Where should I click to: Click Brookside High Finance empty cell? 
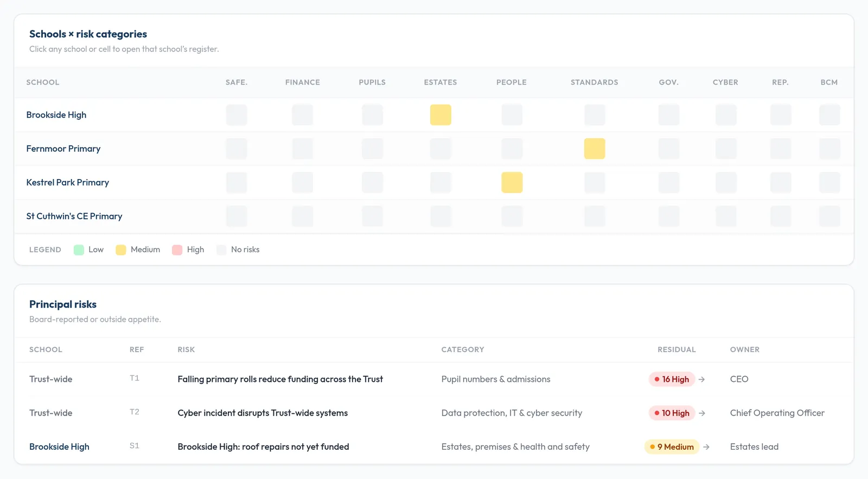click(303, 115)
